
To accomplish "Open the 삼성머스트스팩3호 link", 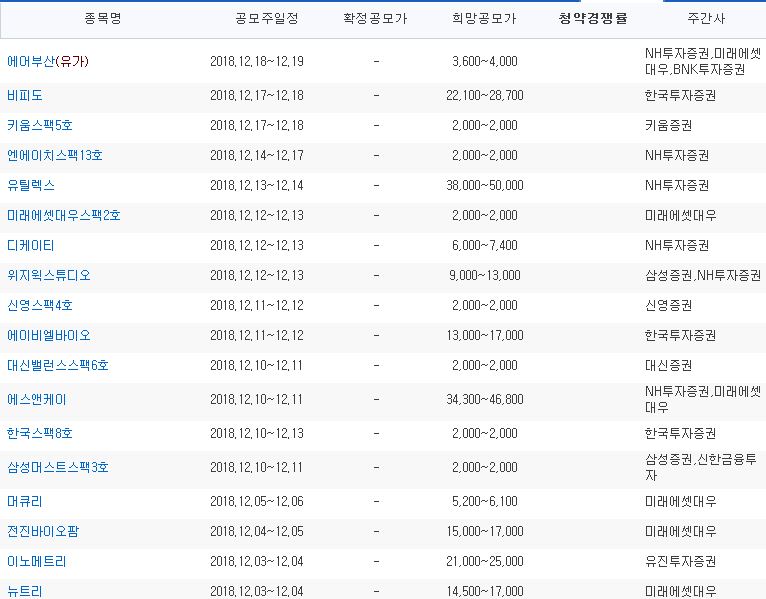I will (x=58, y=468).
